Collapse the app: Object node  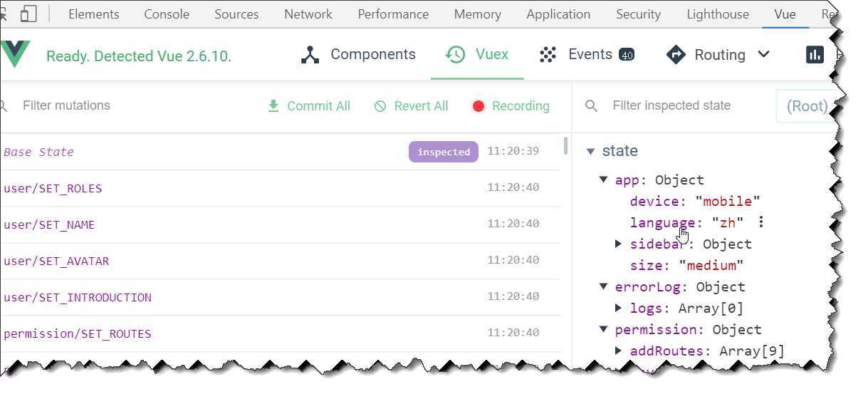(604, 180)
